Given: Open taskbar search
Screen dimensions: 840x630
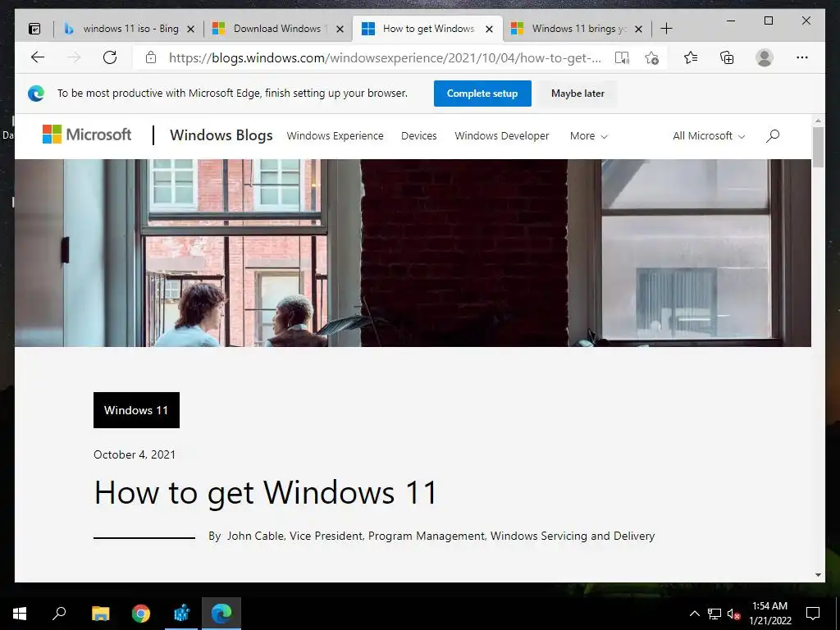Looking at the screenshot, I should coord(59,614).
